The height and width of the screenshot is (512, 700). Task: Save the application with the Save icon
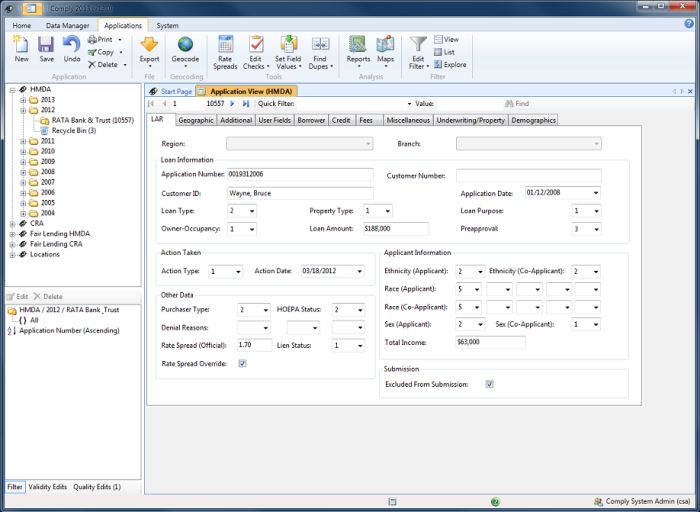pyautogui.click(x=46, y=48)
